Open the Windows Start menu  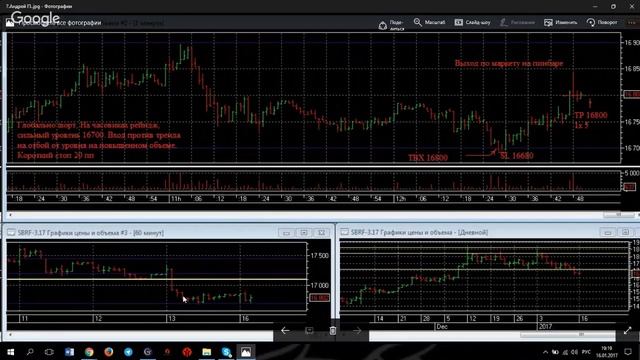(x=10, y=352)
